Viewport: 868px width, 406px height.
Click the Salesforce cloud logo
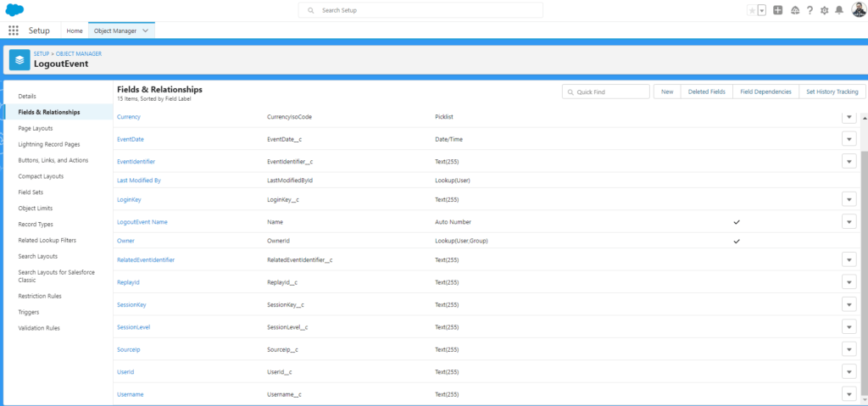[14, 9]
